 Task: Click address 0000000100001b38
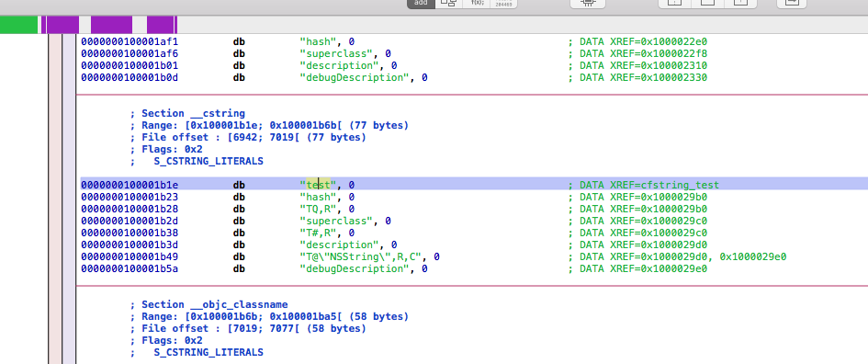point(130,233)
